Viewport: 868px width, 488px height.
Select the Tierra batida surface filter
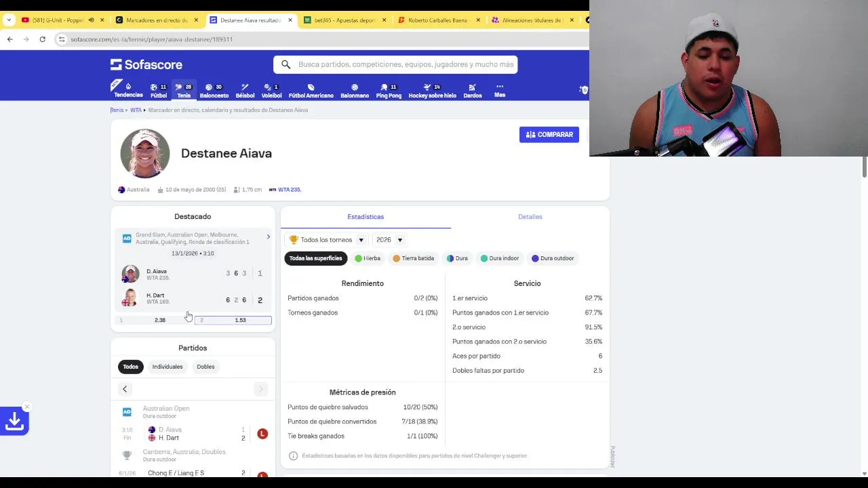(413, 258)
